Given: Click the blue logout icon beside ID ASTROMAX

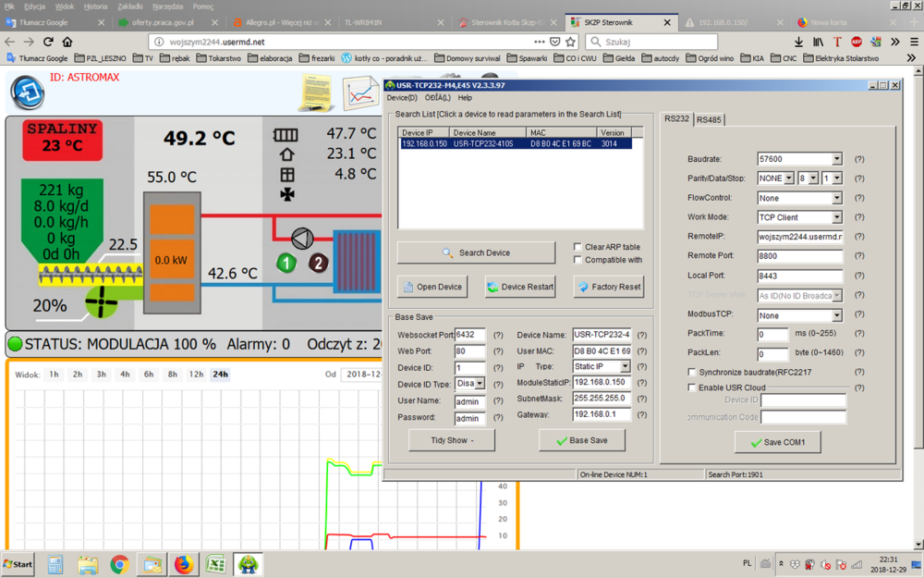Looking at the screenshot, I should pos(27,92).
